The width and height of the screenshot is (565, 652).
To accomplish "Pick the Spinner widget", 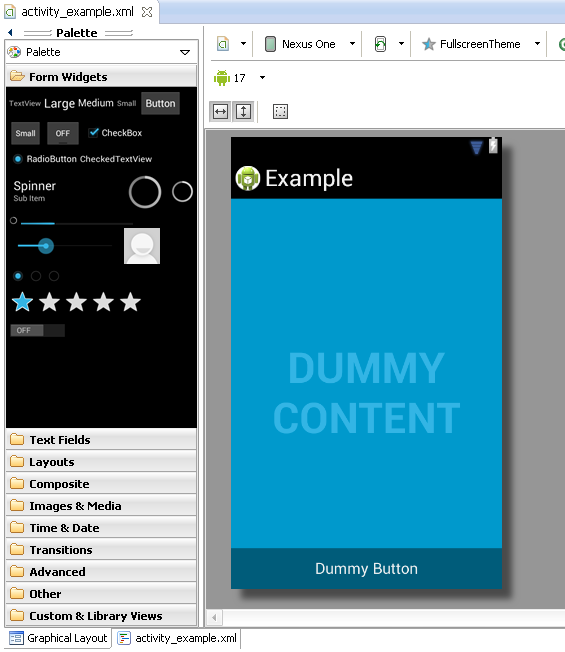I will point(35,191).
